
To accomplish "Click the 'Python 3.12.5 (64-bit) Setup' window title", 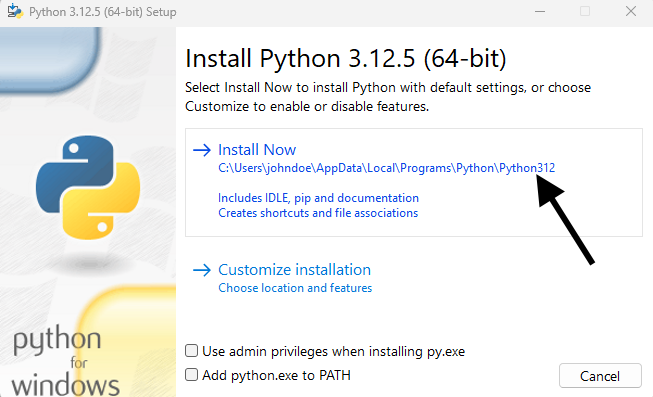I will (102, 12).
